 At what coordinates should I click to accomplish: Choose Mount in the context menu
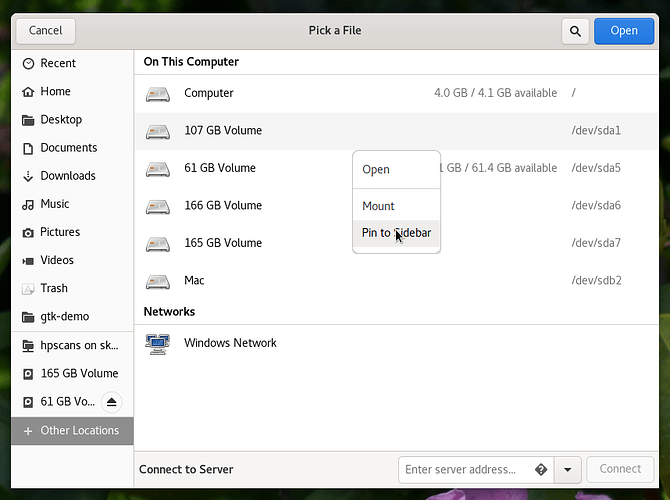pos(397,206)
